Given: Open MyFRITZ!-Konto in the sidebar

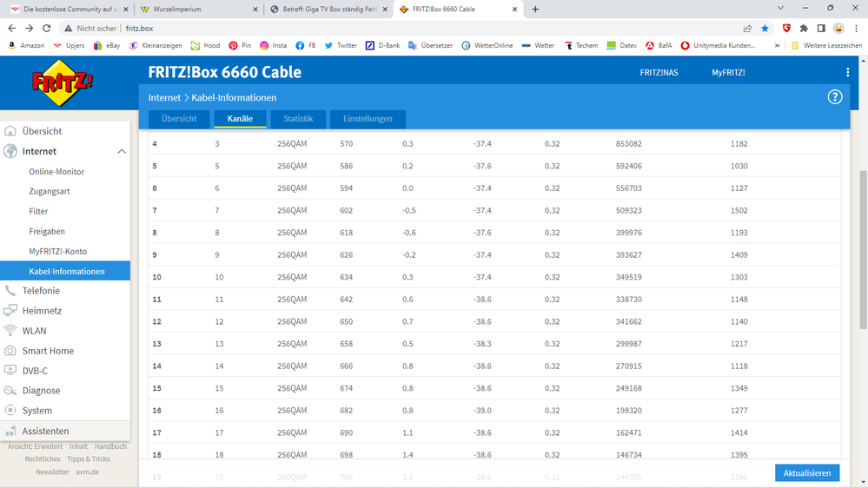Looking at the screenshot, I should 57,251.
